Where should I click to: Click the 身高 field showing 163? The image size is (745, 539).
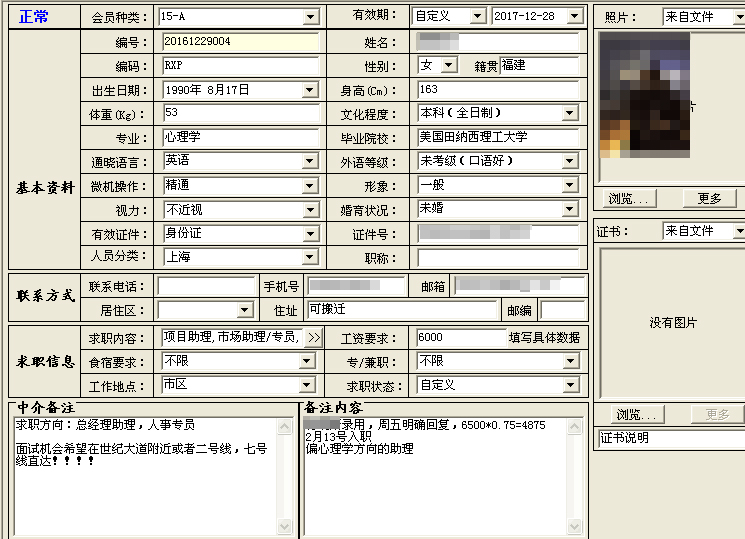tap(498, 90)
